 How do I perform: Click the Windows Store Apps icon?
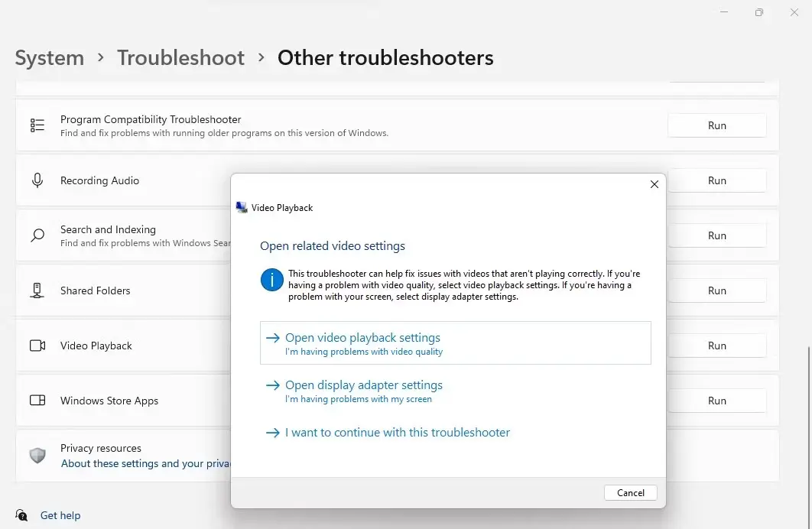coord(37,400)
